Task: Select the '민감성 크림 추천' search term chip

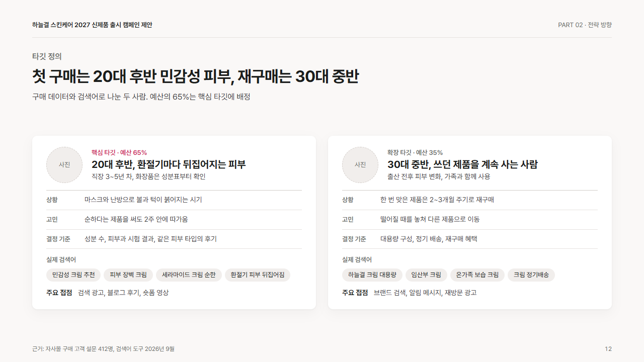Action: click(x=73, y=275)
